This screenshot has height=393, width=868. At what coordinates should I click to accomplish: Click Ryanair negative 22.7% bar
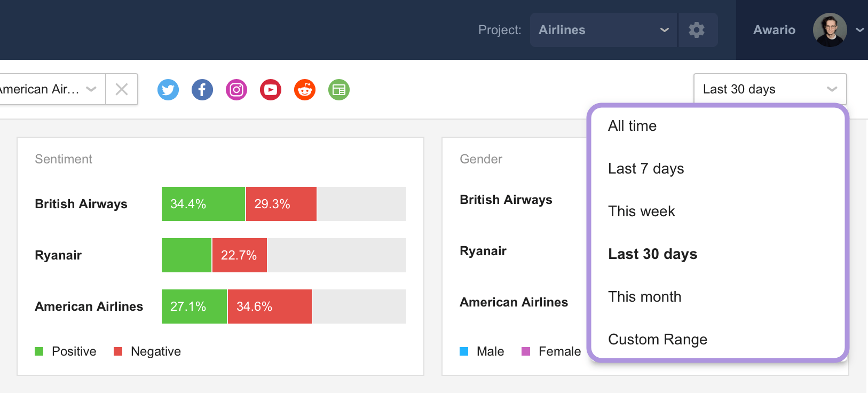point(240,255)
